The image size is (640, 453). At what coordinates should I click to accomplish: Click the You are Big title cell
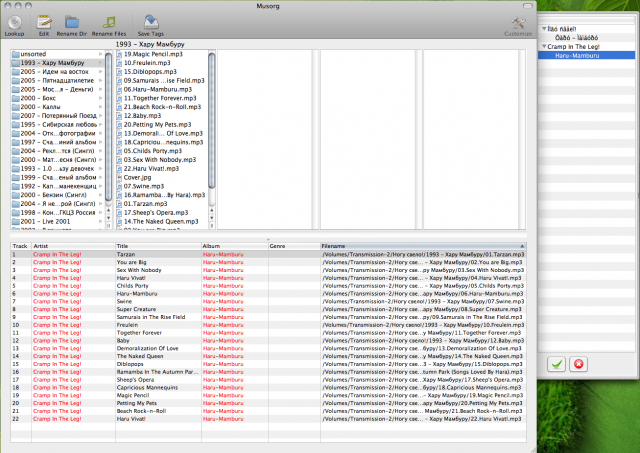(158, 262)
